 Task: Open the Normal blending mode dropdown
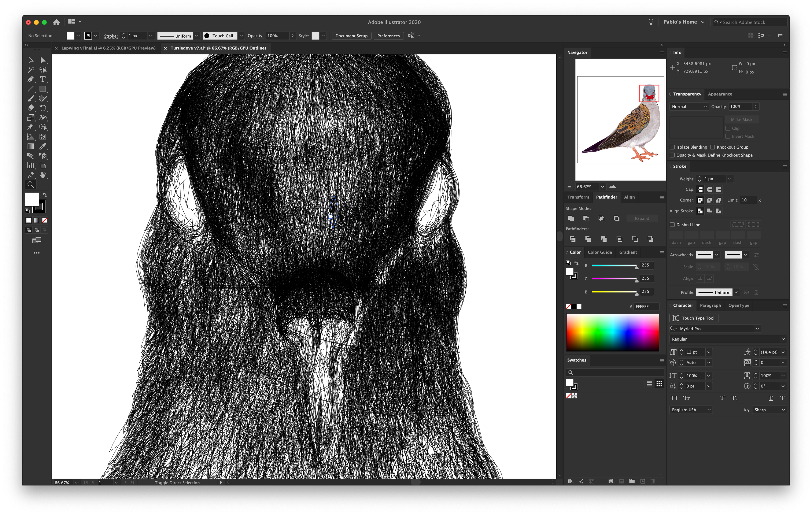click(x=689, y=107)
